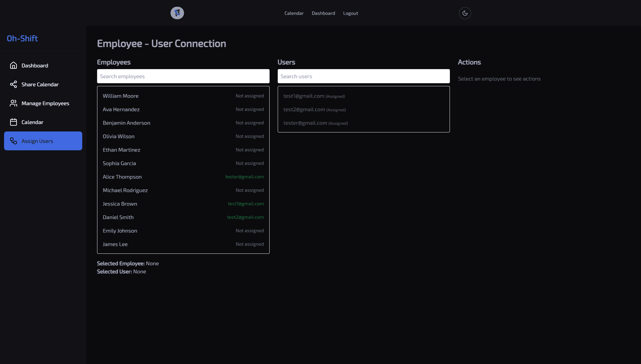Choose Daniel Smith in the Employees list
Image resolution: width=641 pixels, height=364 pixels.
(x=118, y=217)
